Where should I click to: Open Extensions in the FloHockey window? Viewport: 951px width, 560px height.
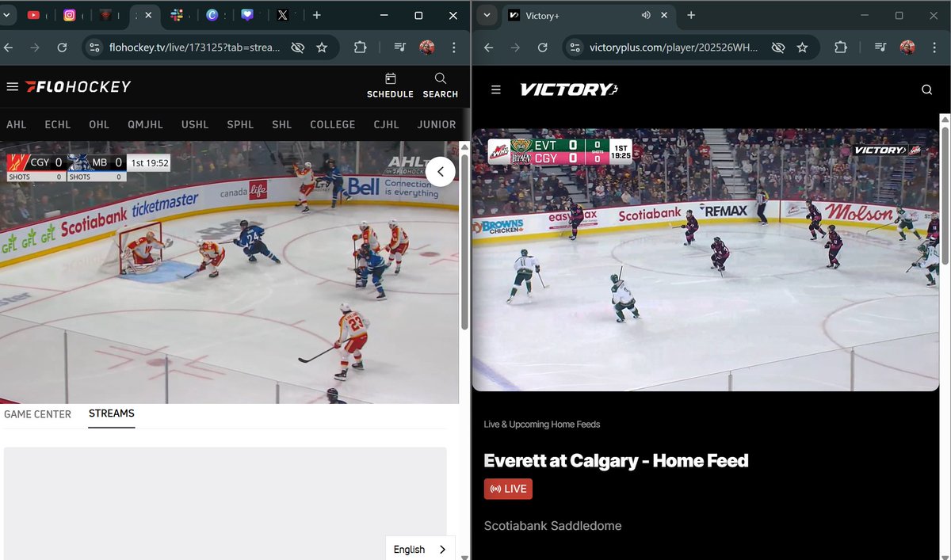click(361, 48)
